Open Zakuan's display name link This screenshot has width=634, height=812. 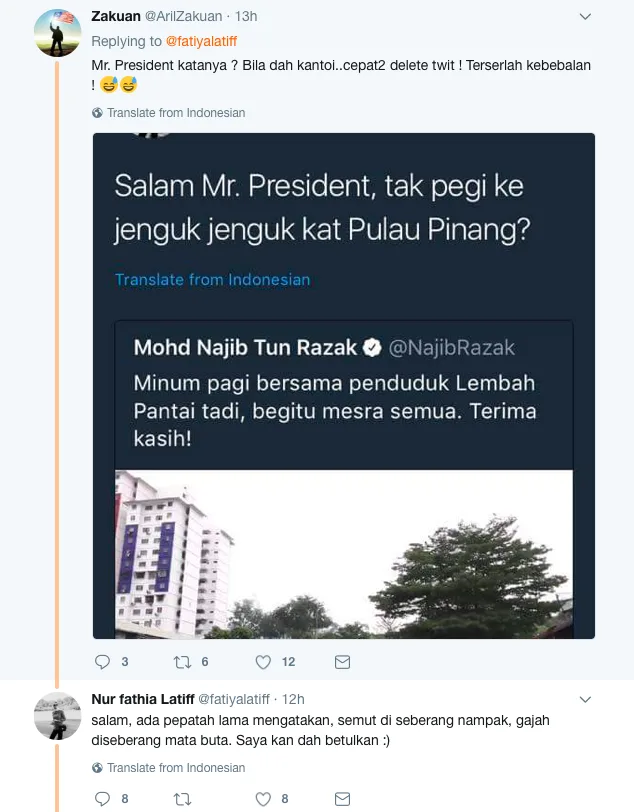[117, 17]
